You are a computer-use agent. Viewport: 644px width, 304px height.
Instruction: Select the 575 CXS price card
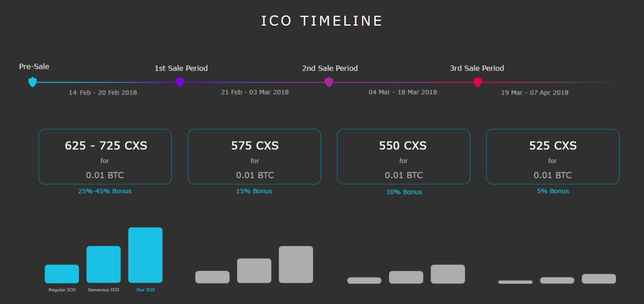pos(254,157)
